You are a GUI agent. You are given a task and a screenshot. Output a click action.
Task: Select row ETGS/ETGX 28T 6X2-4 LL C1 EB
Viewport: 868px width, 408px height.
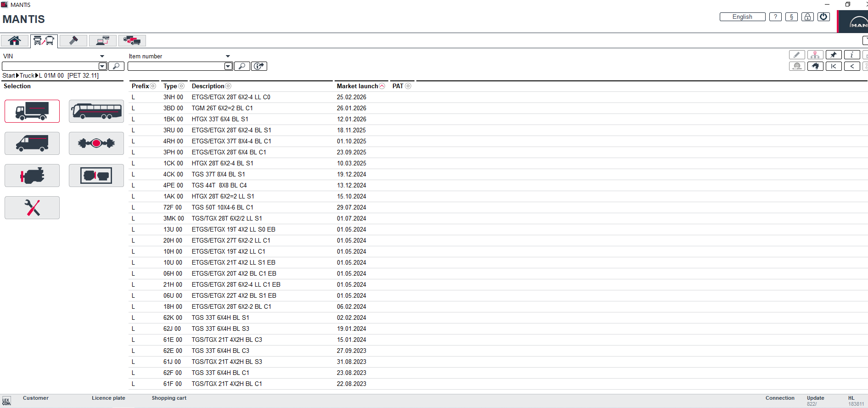point(498,284)
